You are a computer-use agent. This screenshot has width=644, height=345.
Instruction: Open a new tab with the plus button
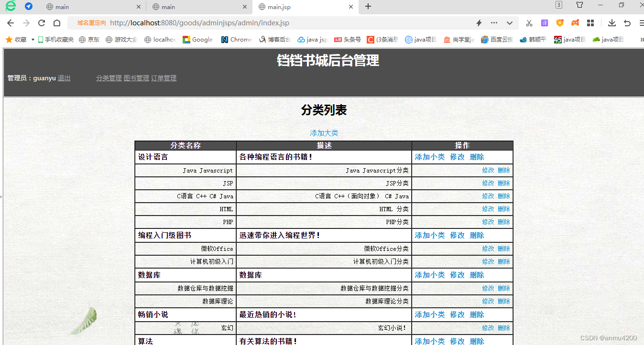tap(368, 7)
